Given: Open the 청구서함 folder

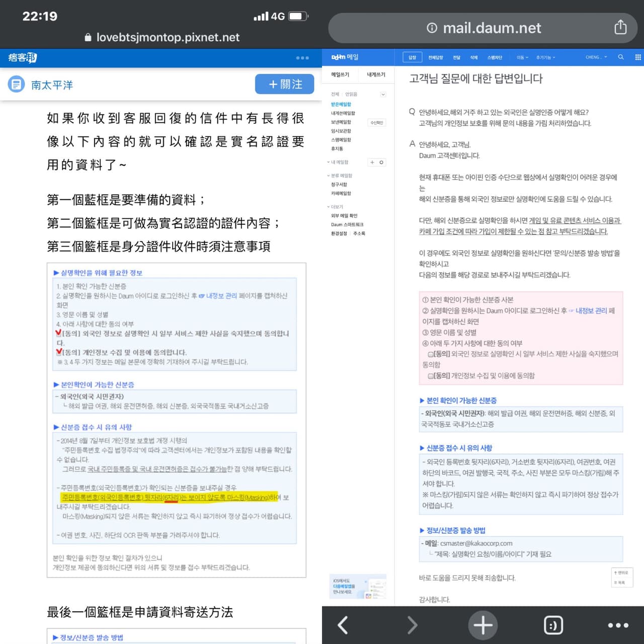Looking at the screenshot, I should [x=339, y=185].
